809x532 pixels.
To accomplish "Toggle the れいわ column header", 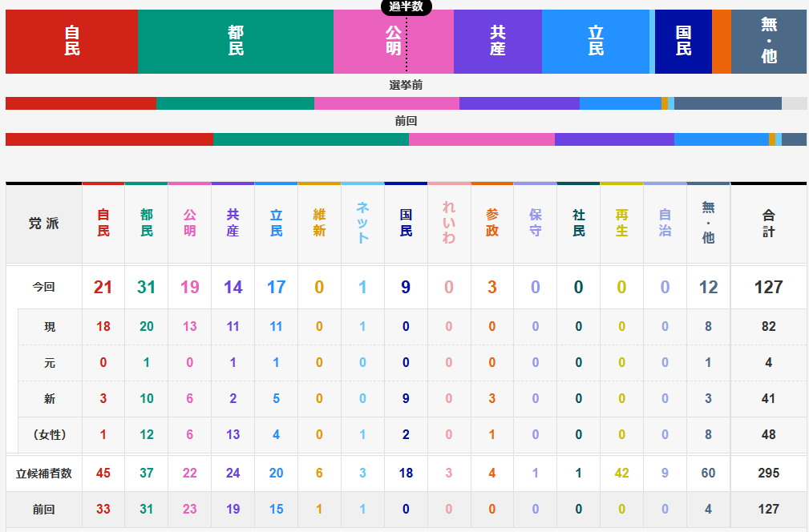I will 449,223.
